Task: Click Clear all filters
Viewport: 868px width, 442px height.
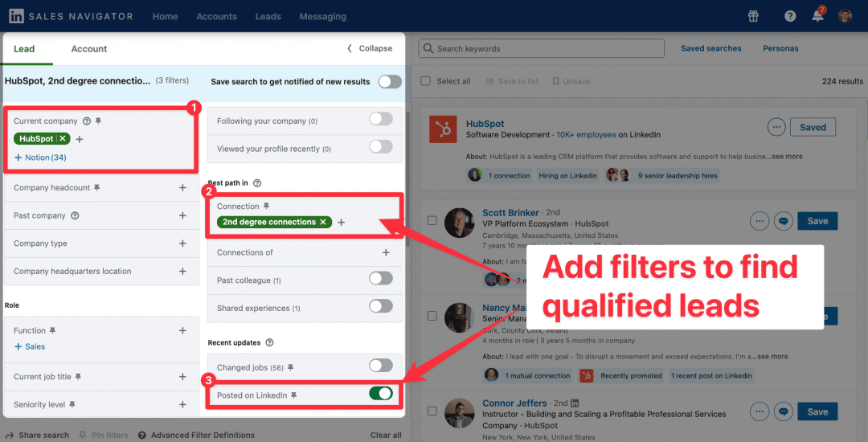Action: coord(386,435)
